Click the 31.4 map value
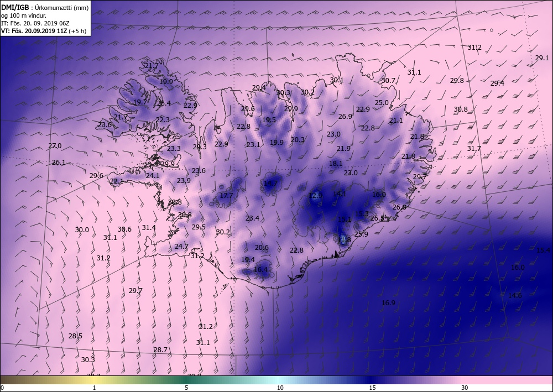The width and height of the screenshot is (553, 392). (x=149, y=228)
